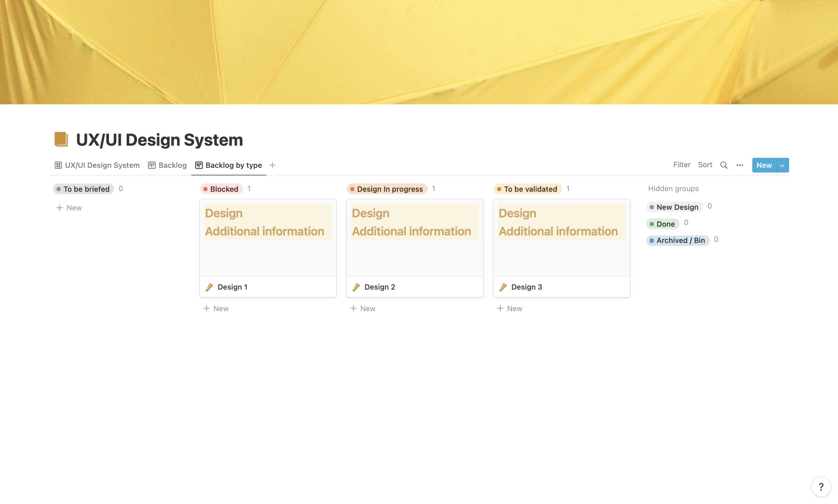Add new card under To be briefed
The height and width of the screenshot is (504, 838).
pos(69,207)
